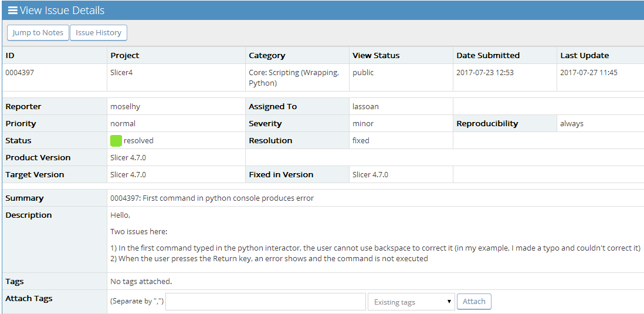Click the hamburger icon beside View Issue Details
This screenshot has width=644, height=314.
click(x=13, y=11)
